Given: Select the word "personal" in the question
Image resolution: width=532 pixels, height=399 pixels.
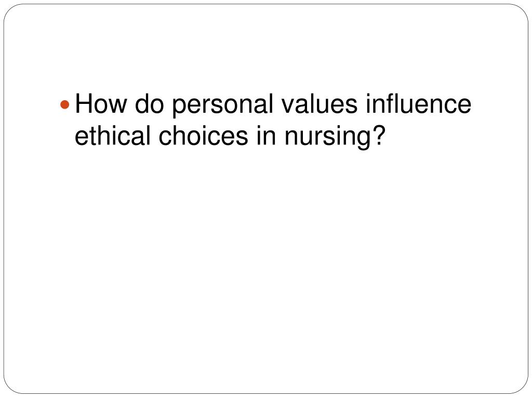Looking at the screenshot, I should (x=223, y=105).
